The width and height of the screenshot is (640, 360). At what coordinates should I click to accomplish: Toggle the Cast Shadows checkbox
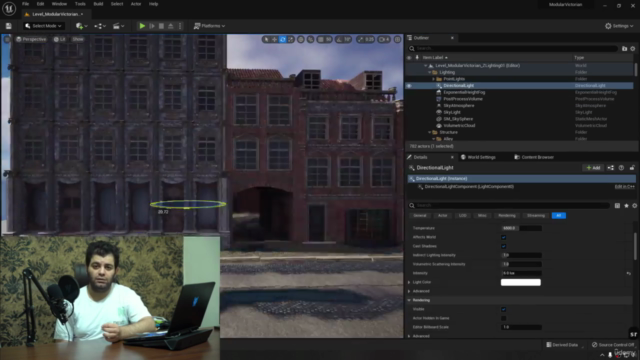click(503, 246)
